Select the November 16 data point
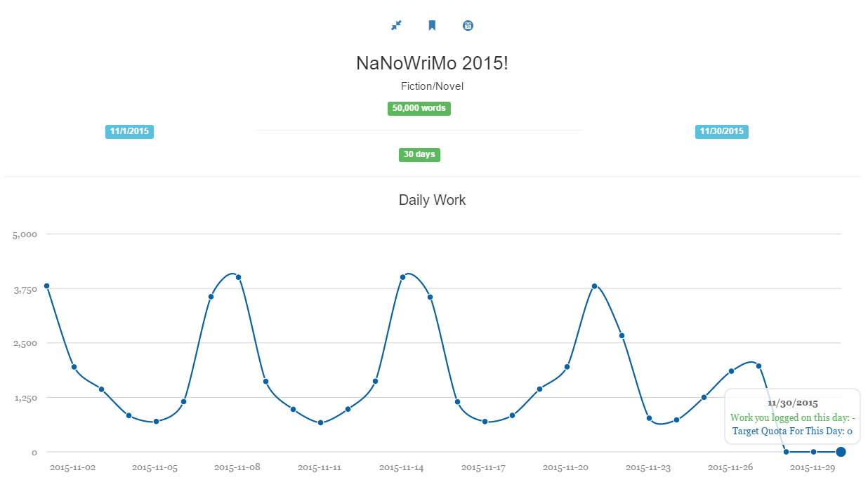 (x=457, y=402)
